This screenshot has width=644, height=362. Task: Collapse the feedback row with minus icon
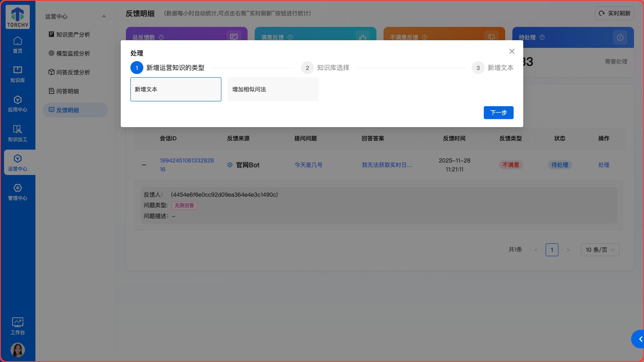(144, 165)
